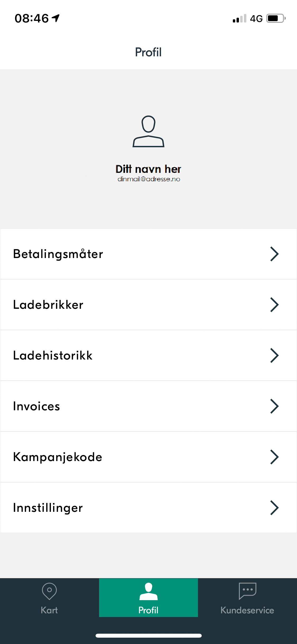This screenshot has width=297, height=644.
Task: Open the Betalingsmåter menu entry
Action: [x=58, y=254]
